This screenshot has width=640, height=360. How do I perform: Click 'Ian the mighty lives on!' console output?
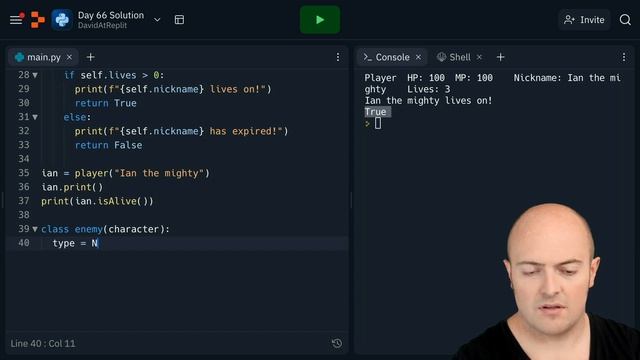[428, 100]
